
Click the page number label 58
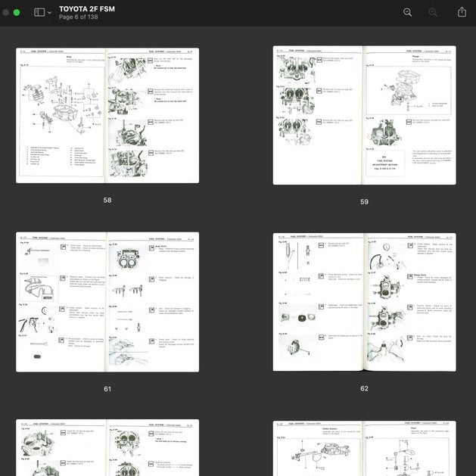(x=107, y=201)
